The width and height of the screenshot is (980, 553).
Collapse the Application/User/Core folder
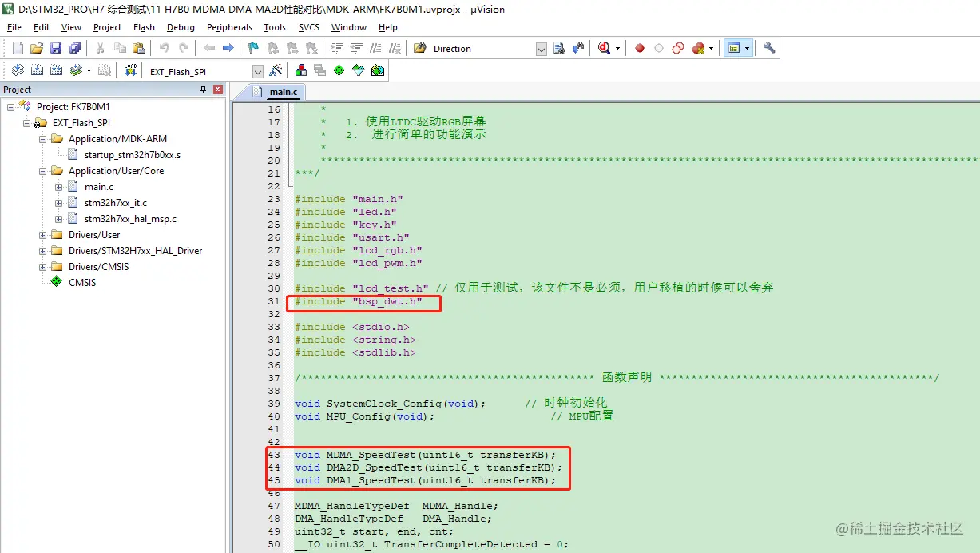coord(42,170)
